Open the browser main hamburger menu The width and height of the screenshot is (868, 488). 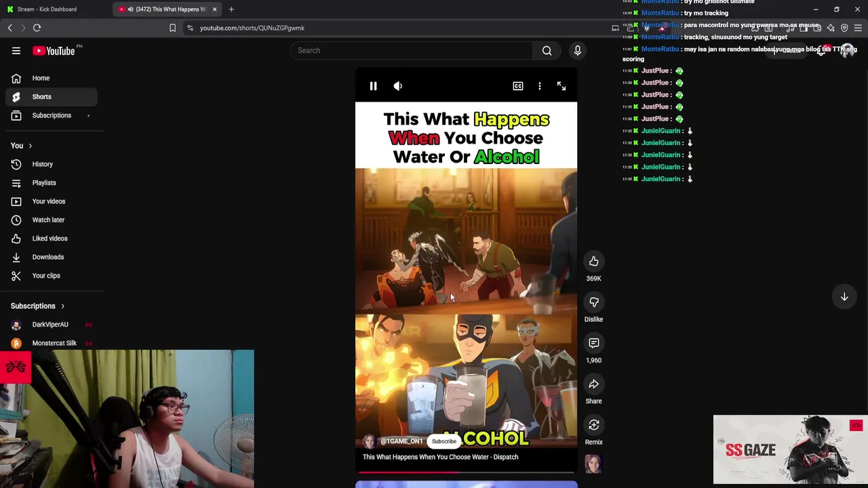point(858,28)
